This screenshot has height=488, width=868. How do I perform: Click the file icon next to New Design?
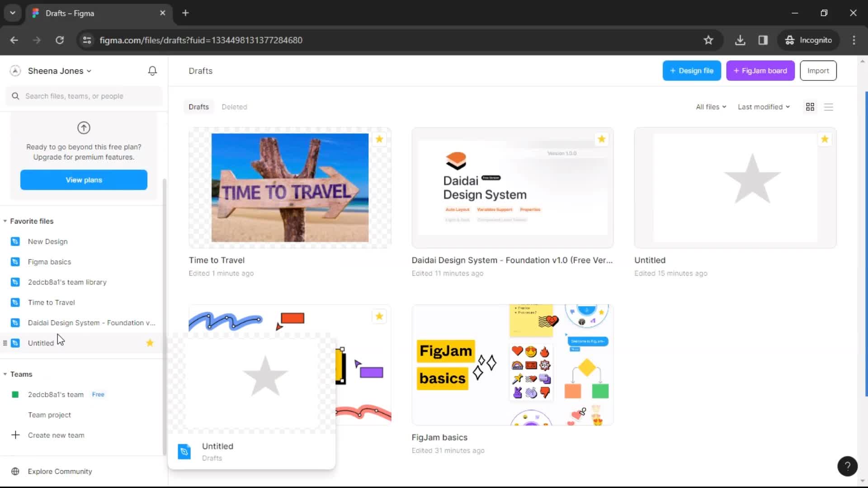[x=15, y=242]
